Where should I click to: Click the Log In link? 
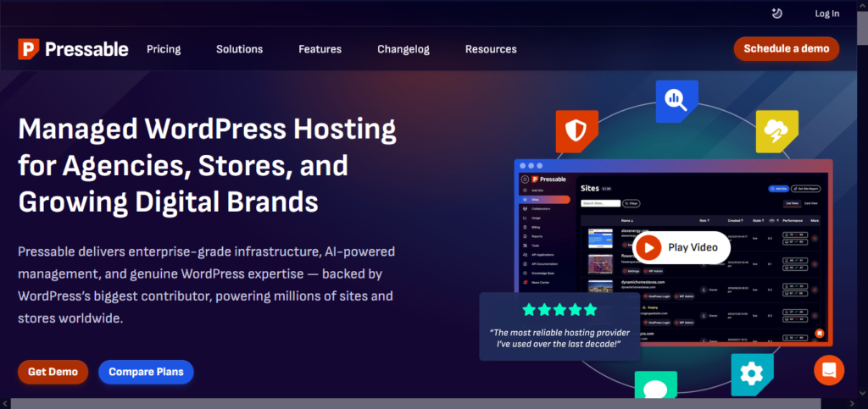point(827,14)
